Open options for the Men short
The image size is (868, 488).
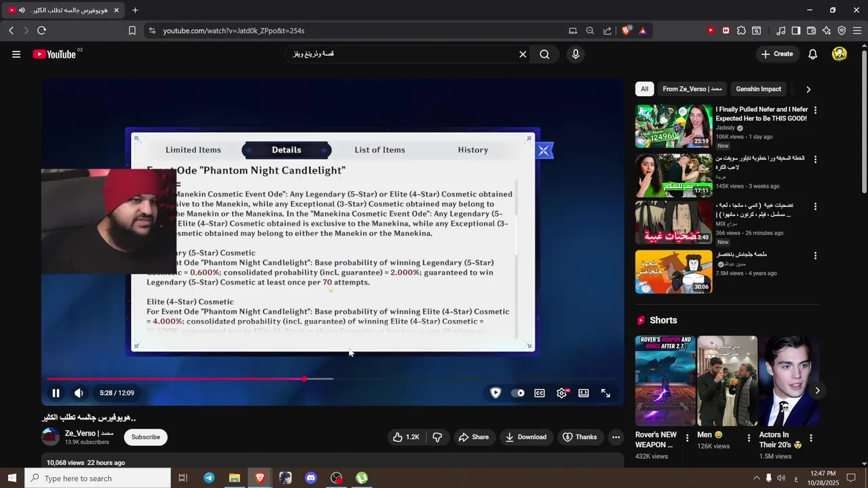pyautogui.click(x=749, y=439)
